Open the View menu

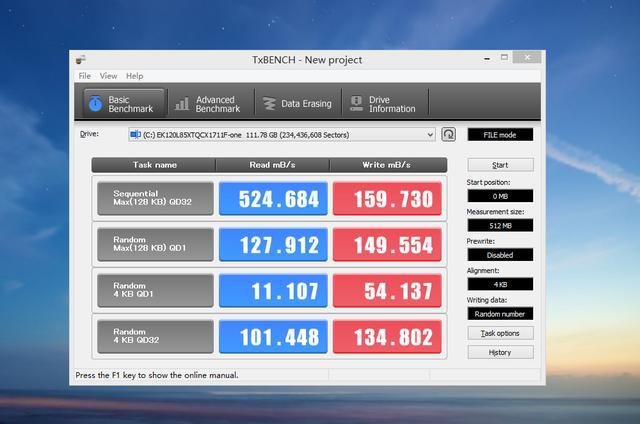109,76
